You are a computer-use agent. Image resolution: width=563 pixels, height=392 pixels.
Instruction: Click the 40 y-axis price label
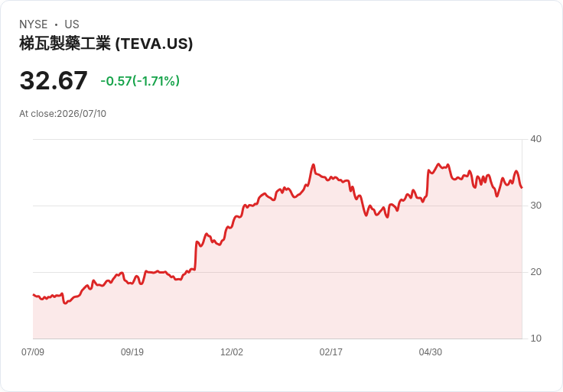click(535, 139)
